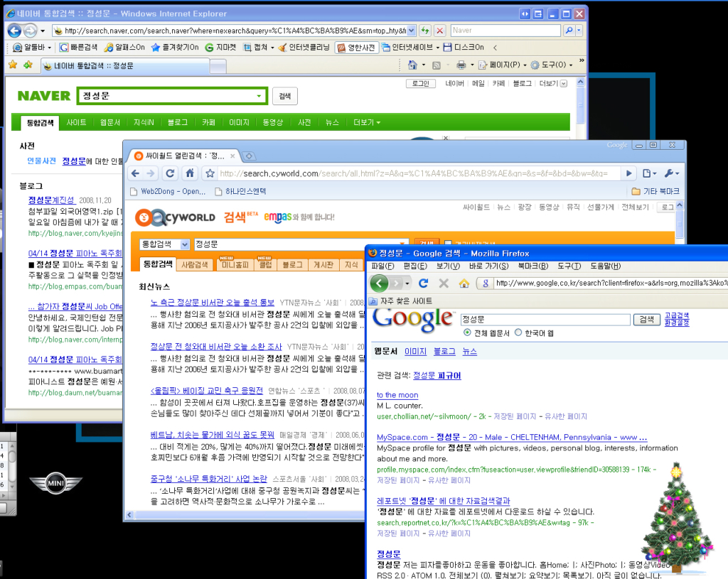Select 전체 웹문서 radio button on Google
The height and width of the screenshot is (579, 728).
pos(467,332)
